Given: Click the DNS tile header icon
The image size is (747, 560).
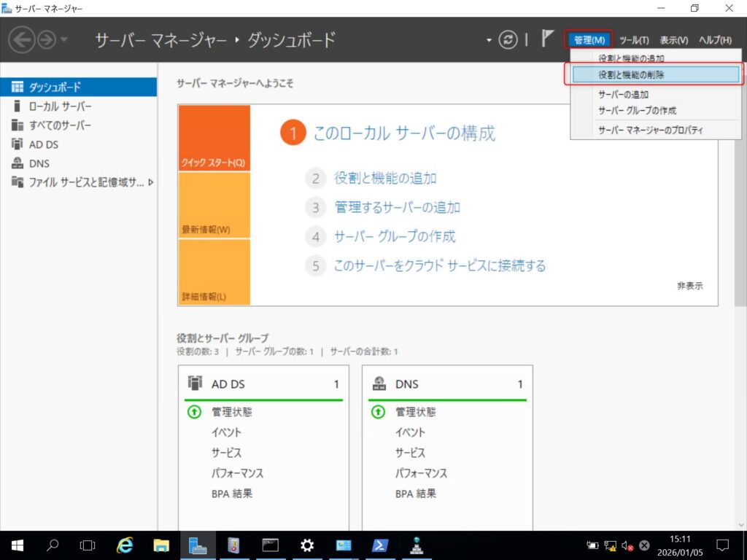Looking at the screenshot, I should 379,384.
